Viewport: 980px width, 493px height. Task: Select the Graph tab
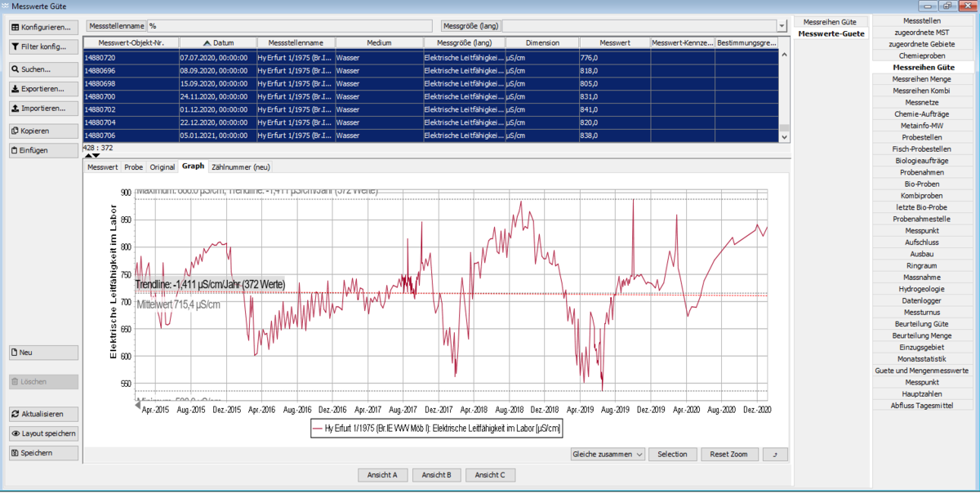(x=194, y=166)
